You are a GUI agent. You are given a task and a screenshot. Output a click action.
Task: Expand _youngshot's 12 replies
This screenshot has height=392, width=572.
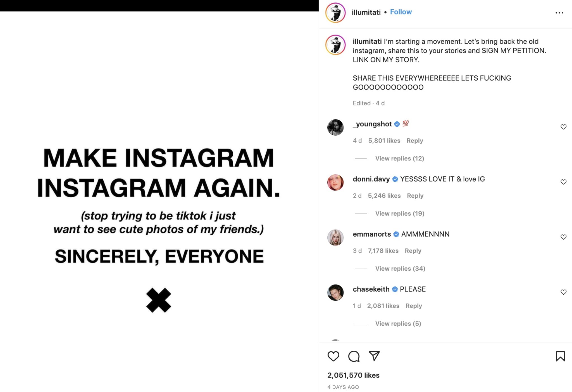(399, 158)
